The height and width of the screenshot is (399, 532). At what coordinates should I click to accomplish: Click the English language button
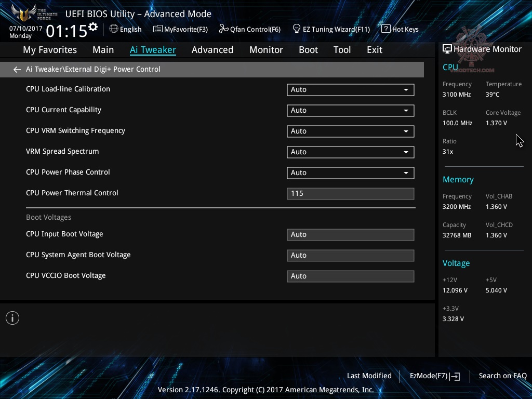coord(126,29)
